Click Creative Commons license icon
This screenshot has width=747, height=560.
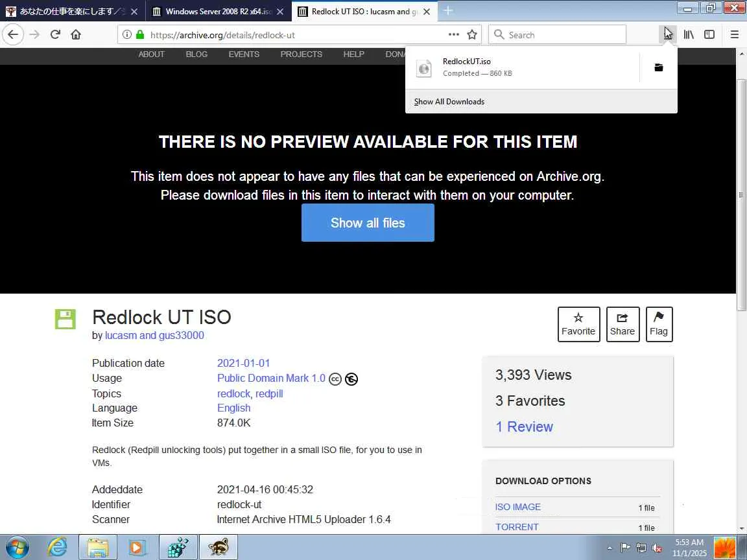(335, 379)
